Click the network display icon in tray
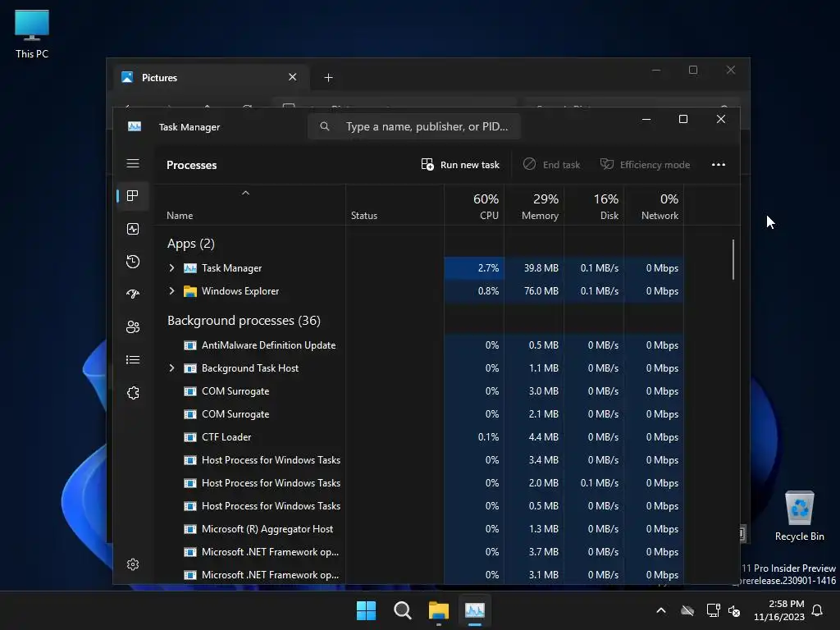Image resolution: width=840 pixels, height=630 pixels. (x=713, y=610)
